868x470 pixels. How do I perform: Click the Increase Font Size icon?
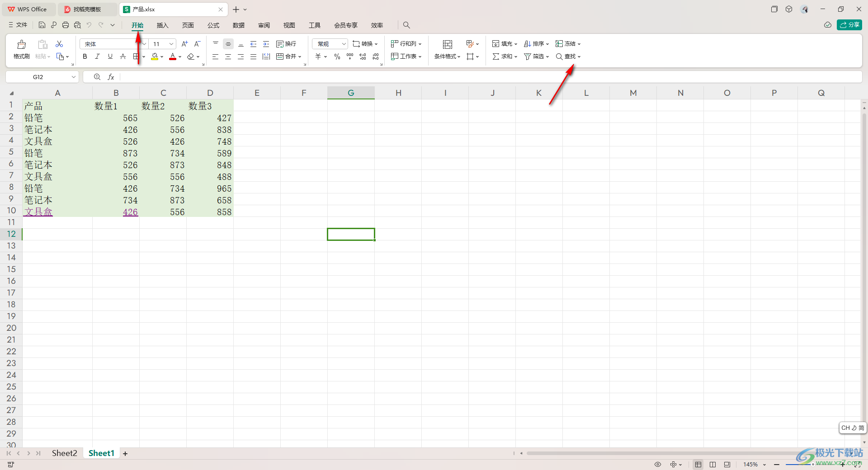click(184, 44)
